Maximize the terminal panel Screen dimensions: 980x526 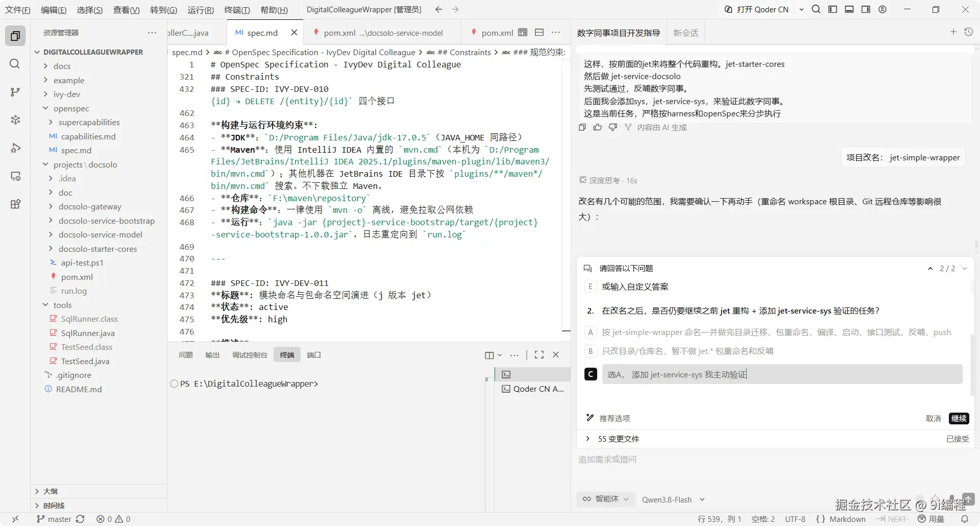pyautogui.click(x=539, y=355)
